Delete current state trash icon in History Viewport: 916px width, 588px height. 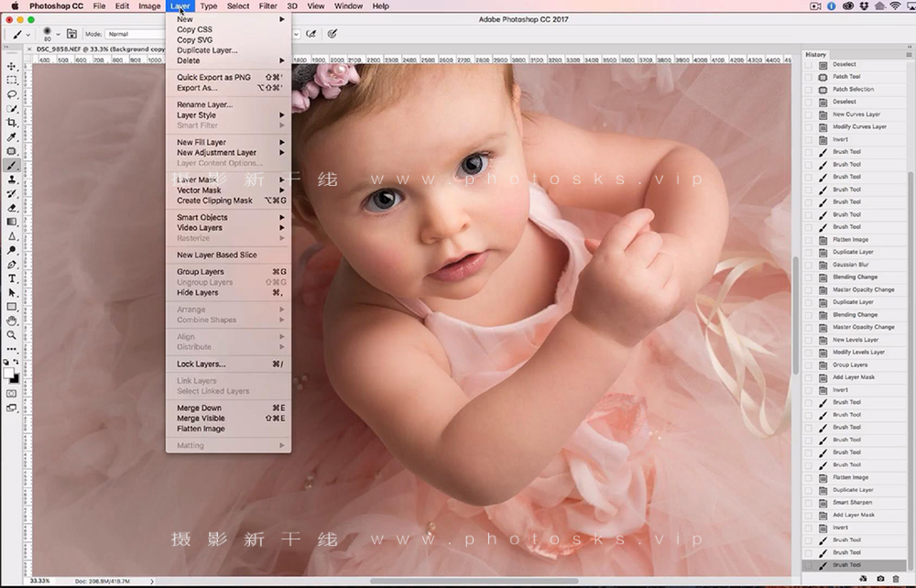(896, 579)
